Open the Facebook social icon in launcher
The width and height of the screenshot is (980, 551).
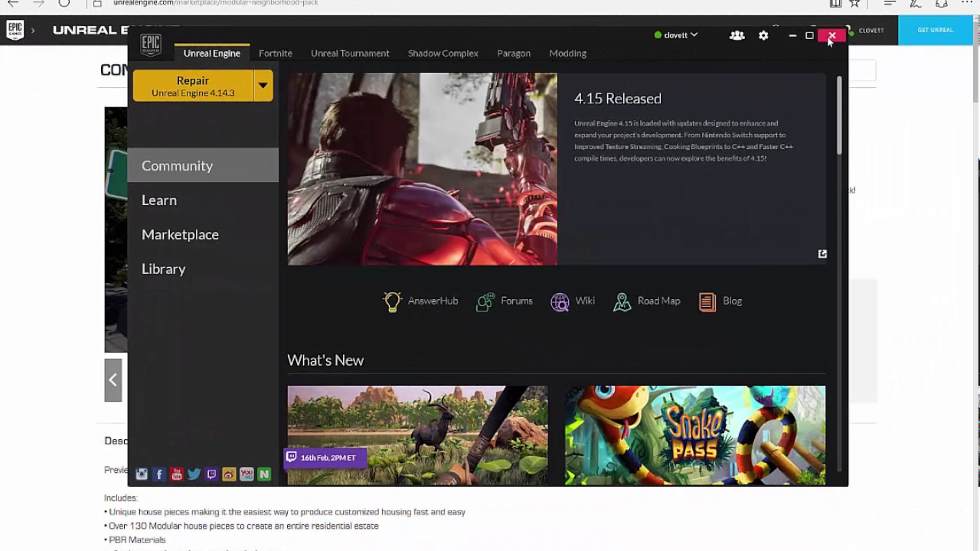159,474
